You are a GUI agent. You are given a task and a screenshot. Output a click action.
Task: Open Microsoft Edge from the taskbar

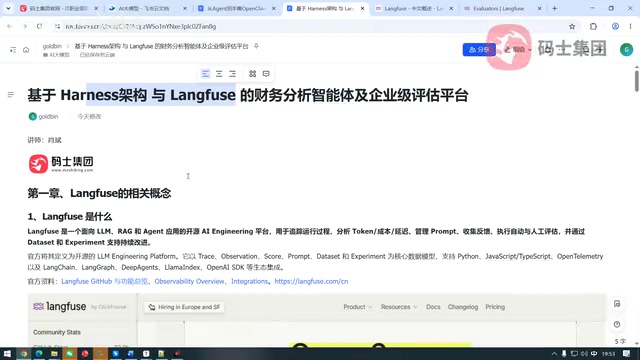(x=39, y=354)
